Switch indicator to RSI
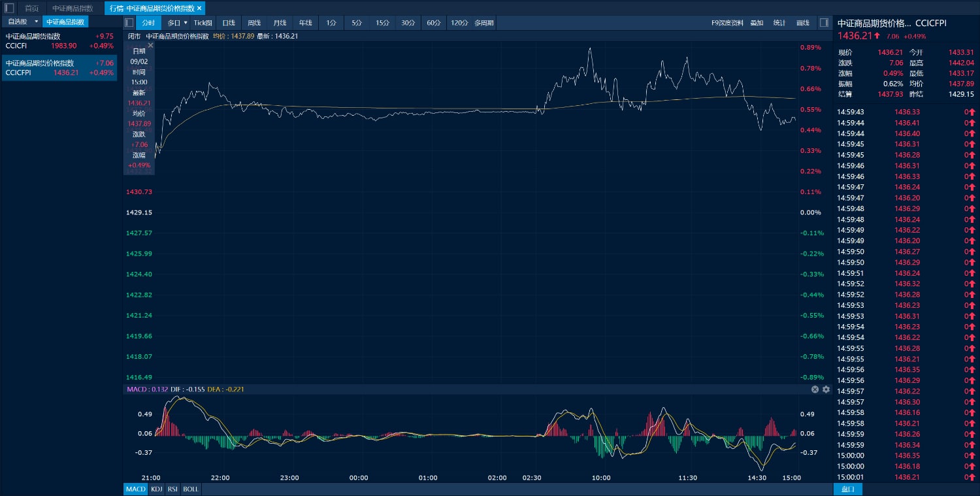 pyautogui.click(x=172, y=489)
